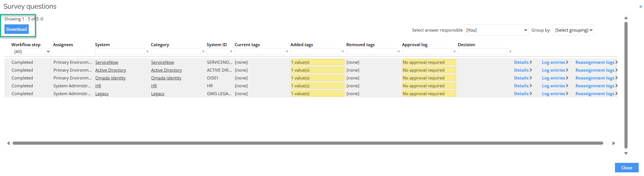Open Legacy link in Category column

coord(158,93)
